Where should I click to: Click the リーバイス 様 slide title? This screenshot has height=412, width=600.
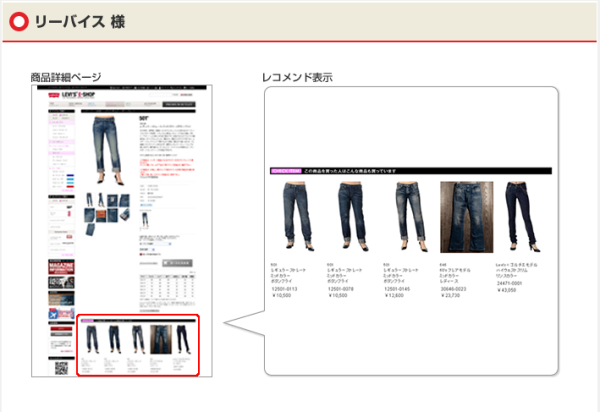tap(80, 22)
